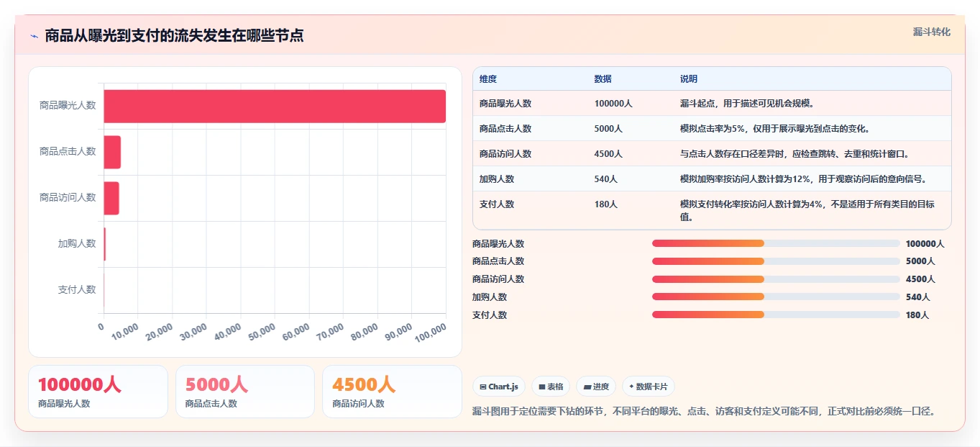980x447 pixels.
Task: Click the 商品曝光人数 progress bar
Action: coord(776,243)
